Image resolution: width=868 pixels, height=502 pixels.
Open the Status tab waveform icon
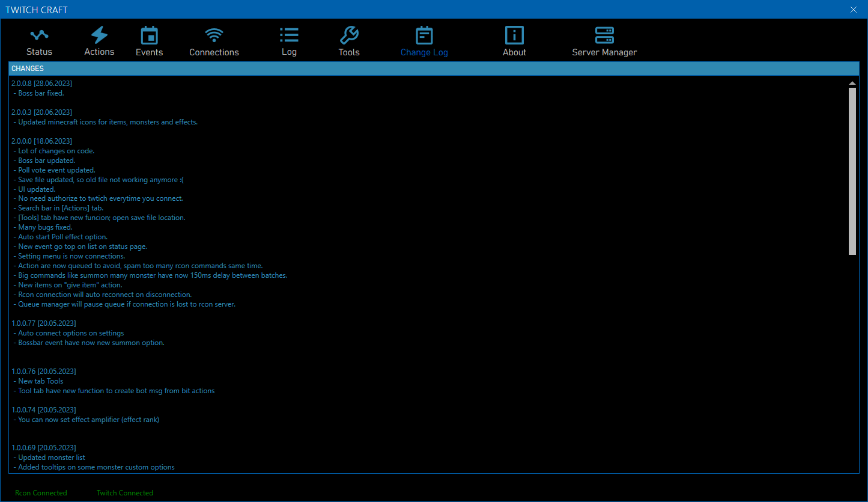39,35
